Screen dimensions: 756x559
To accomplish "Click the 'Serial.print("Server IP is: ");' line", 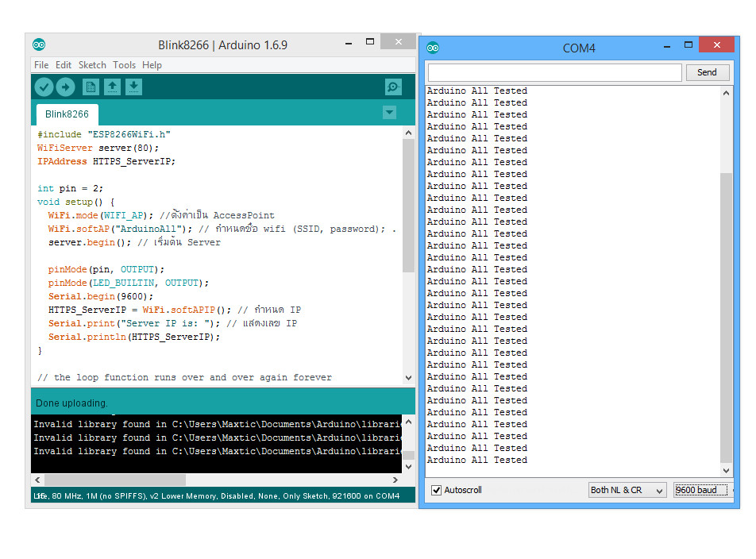I will 134,323.
